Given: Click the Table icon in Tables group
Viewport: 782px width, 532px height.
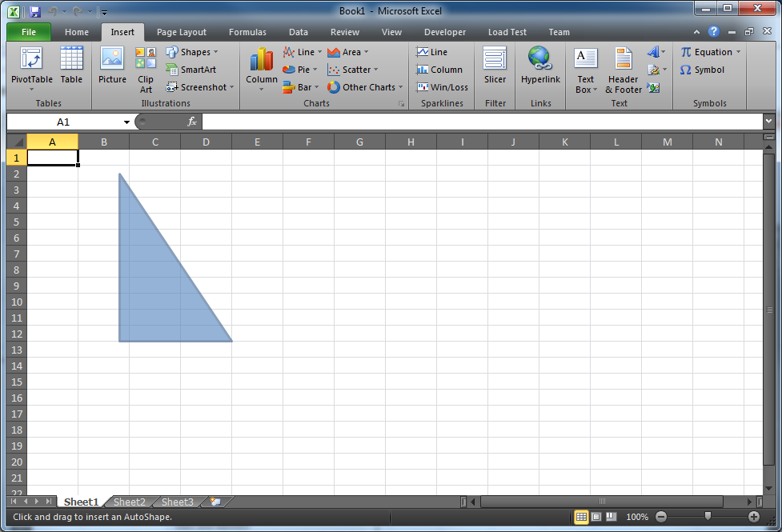Looking at the screenshot, I should coord(71,65).
